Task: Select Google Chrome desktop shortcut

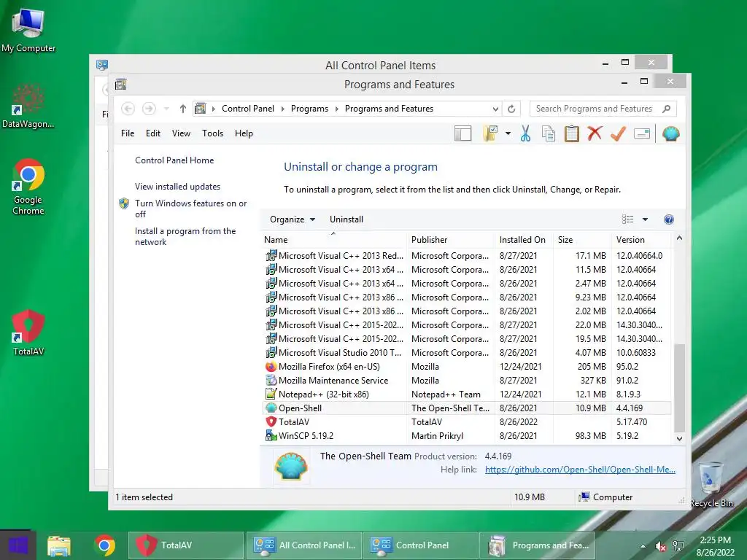Action: tap(28, 187)
